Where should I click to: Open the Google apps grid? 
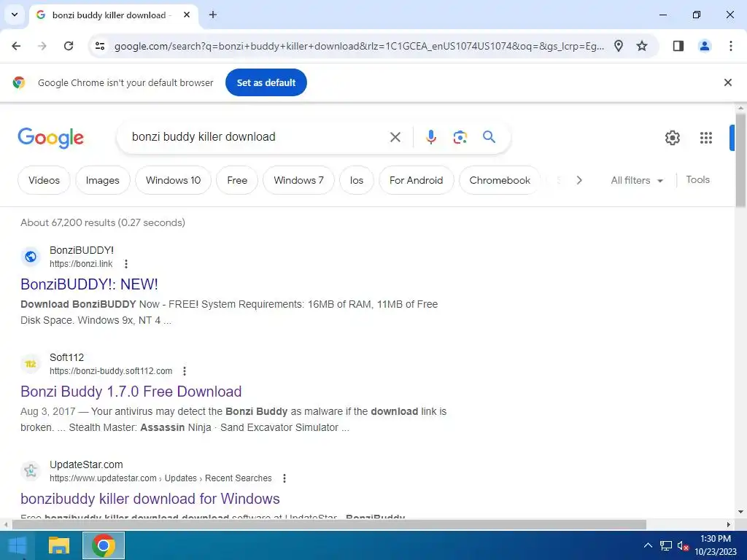[705, 138]
